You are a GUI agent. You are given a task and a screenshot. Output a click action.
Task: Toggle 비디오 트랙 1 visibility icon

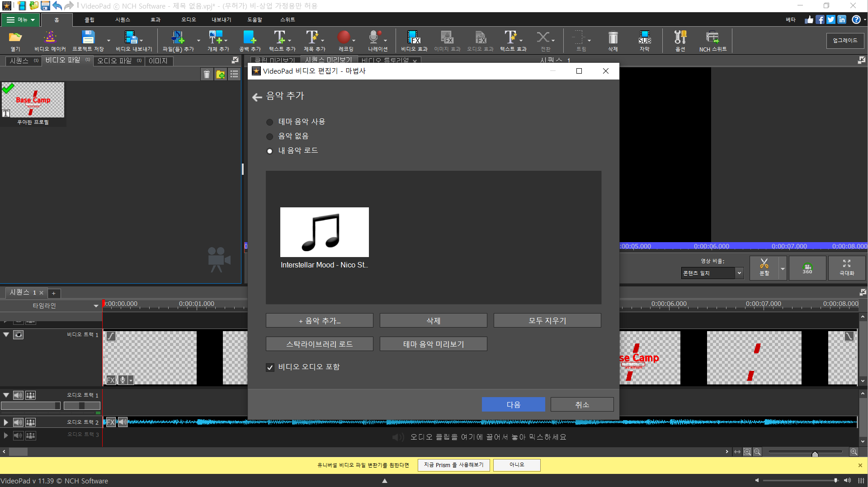(18, 335)
